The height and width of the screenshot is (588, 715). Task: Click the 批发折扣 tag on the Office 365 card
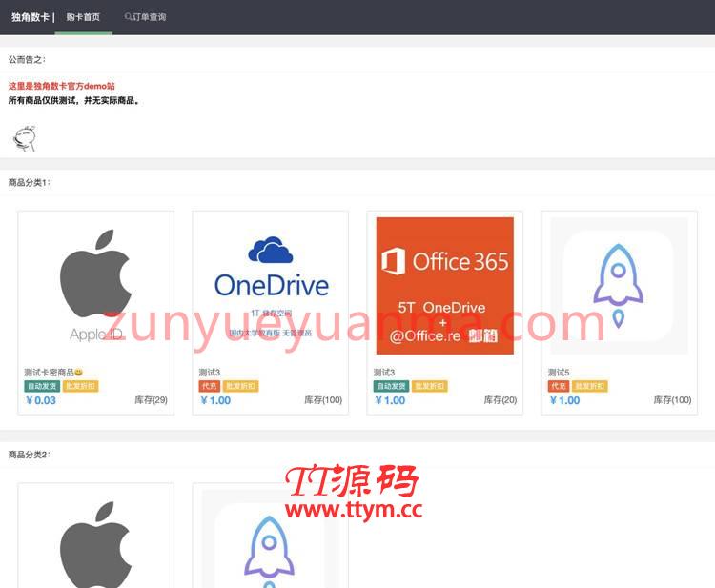click(x=430, y=386)
